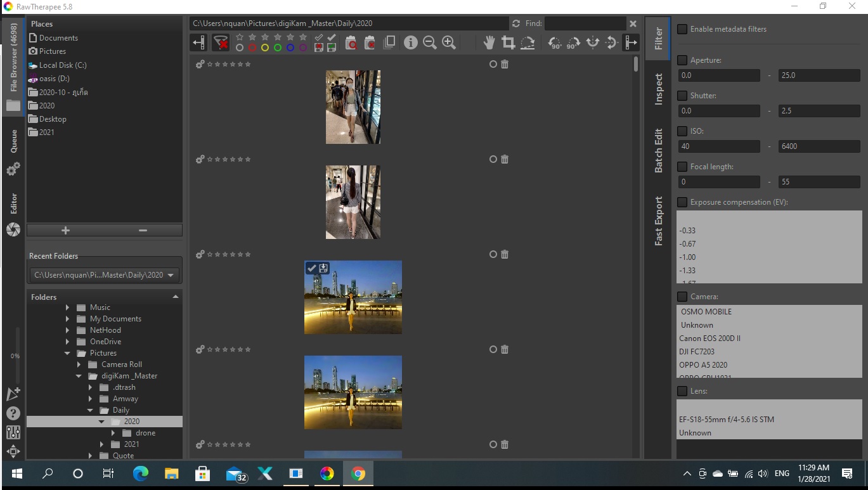Check the ISO filter checkbox
Image resolution: width=868 pixels, height=490 pixels.
pyautogui.click(x=682, y=131)
